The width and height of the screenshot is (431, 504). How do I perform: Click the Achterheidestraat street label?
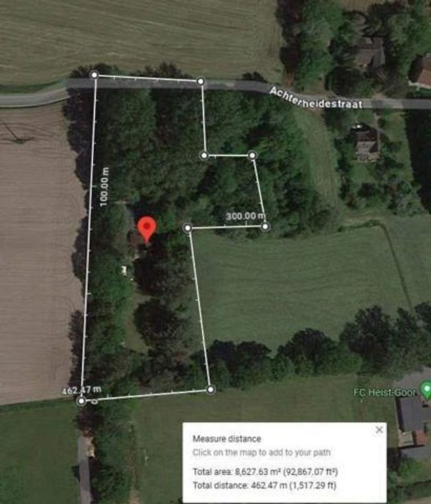(x=316, y=98)
